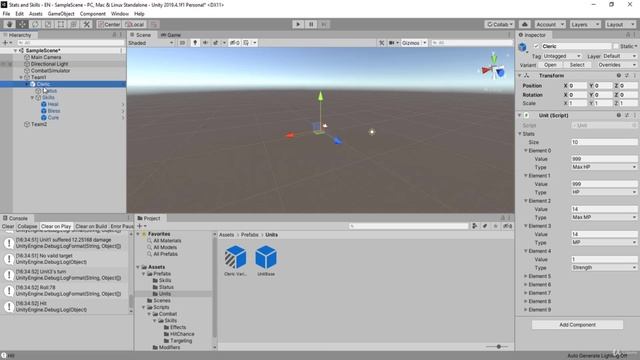The image size is (640, 360).
Task: Open the Layers dropdown
Action: 585,24
